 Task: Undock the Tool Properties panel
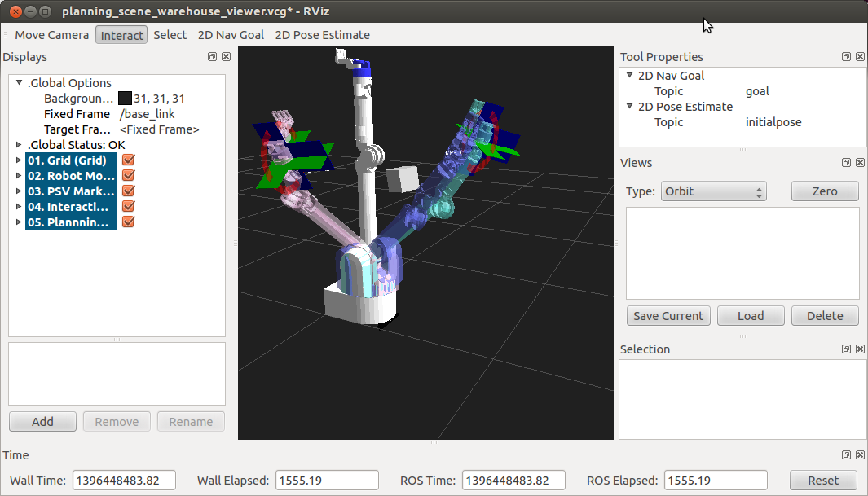point(846,57)
